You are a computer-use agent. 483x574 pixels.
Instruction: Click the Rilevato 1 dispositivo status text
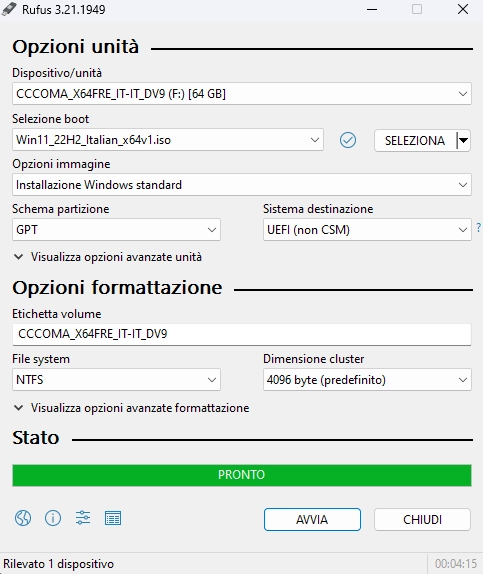click(59, 564)
